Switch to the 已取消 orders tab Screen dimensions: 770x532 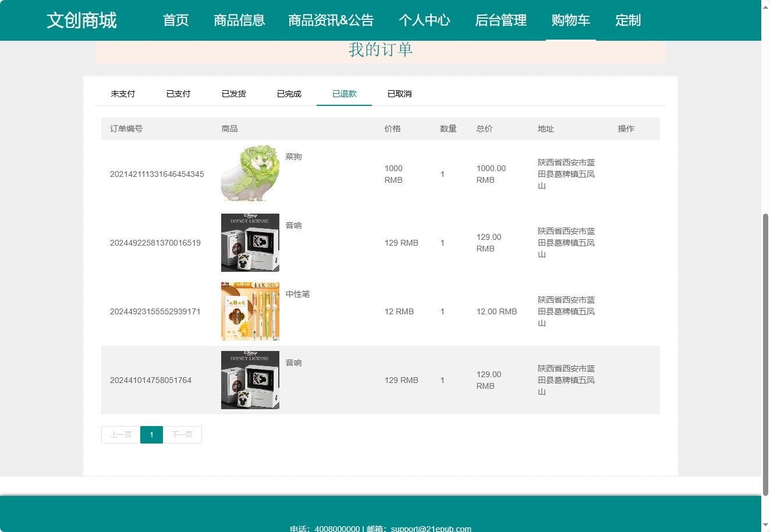coord(399,93)
